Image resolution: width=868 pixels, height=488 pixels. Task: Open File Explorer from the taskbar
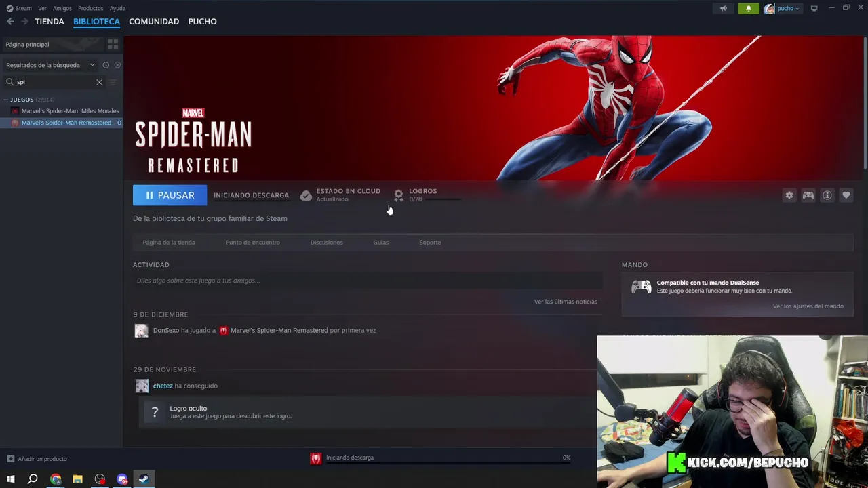tap(77, 479)
